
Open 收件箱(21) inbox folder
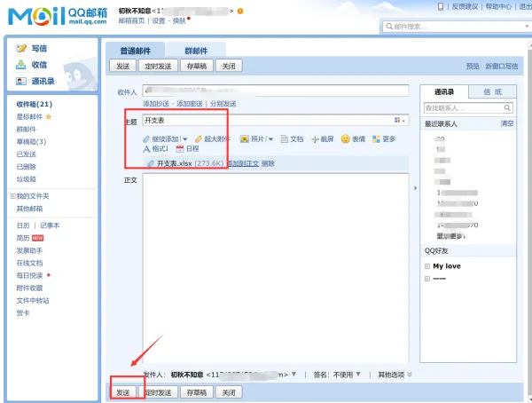[35, 105]
